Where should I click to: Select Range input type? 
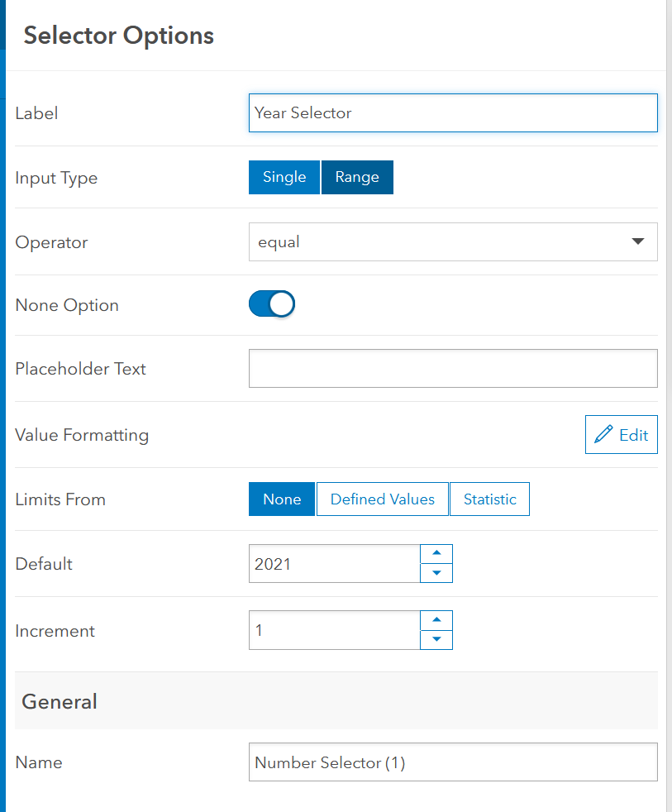click(x=357, y=177)
